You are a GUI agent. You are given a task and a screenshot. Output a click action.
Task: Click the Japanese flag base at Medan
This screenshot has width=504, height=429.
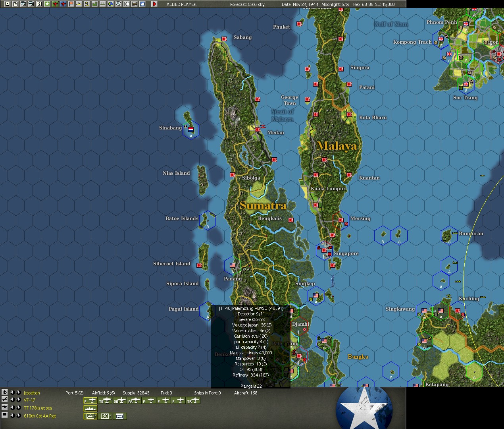click(258, 129)
